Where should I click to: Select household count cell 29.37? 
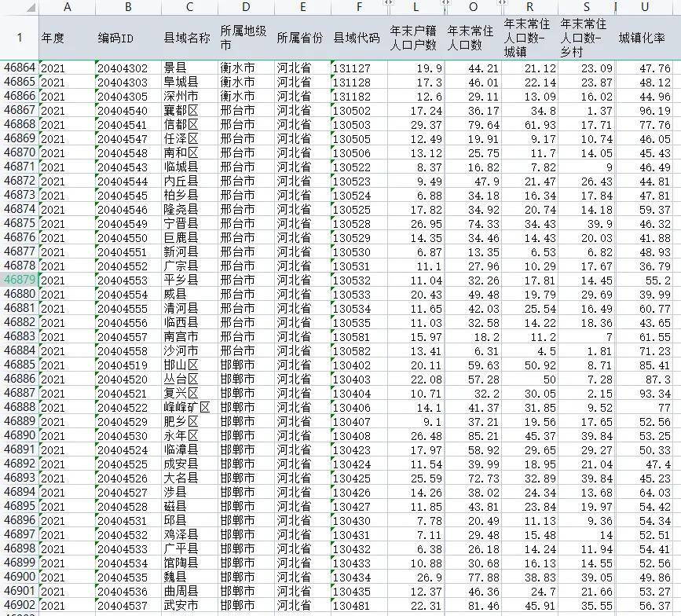tap(416, 125)
